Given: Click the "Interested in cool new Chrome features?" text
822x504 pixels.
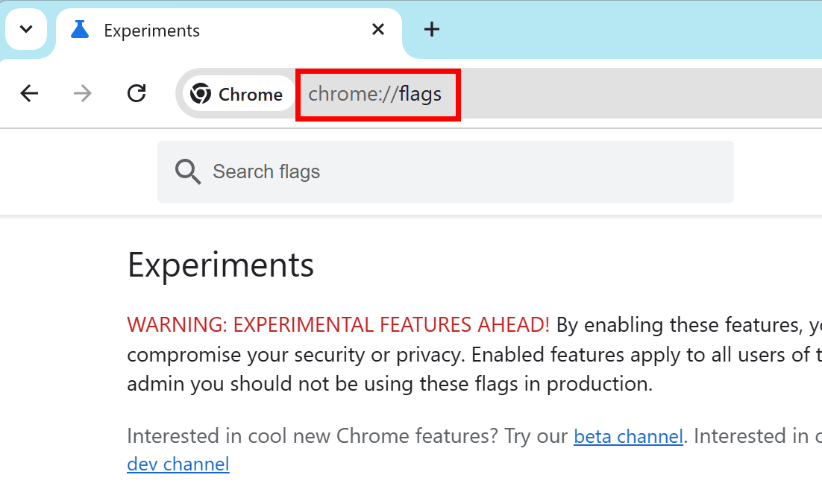Looking at the screenshot, I should [312, 436].
